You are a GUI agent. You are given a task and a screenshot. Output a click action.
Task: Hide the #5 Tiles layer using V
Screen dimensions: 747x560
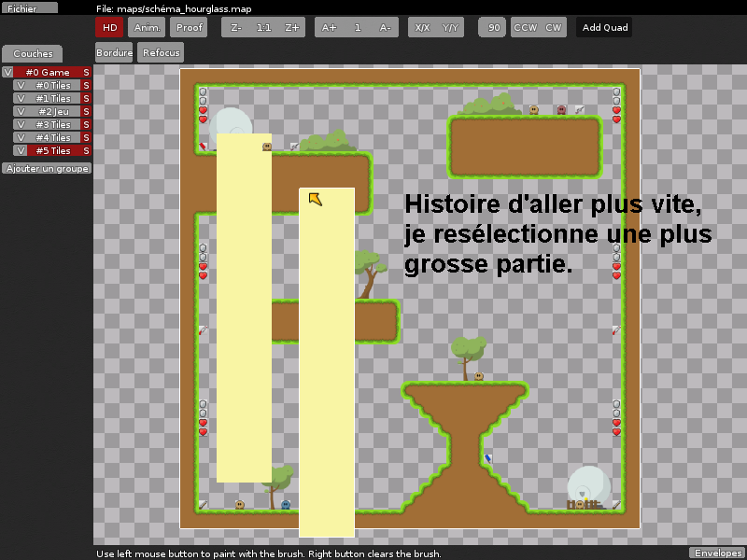[x=21, y=151]
